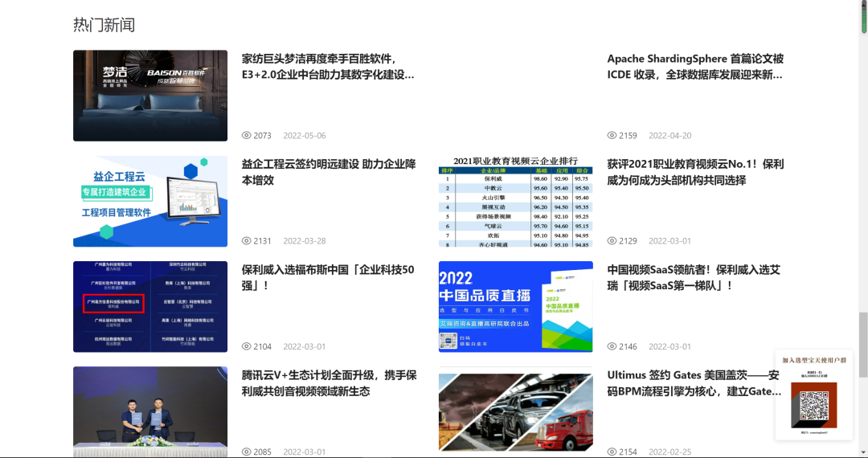
Task: Click the eye view icon beside 2159
Action: click(612, 136)
